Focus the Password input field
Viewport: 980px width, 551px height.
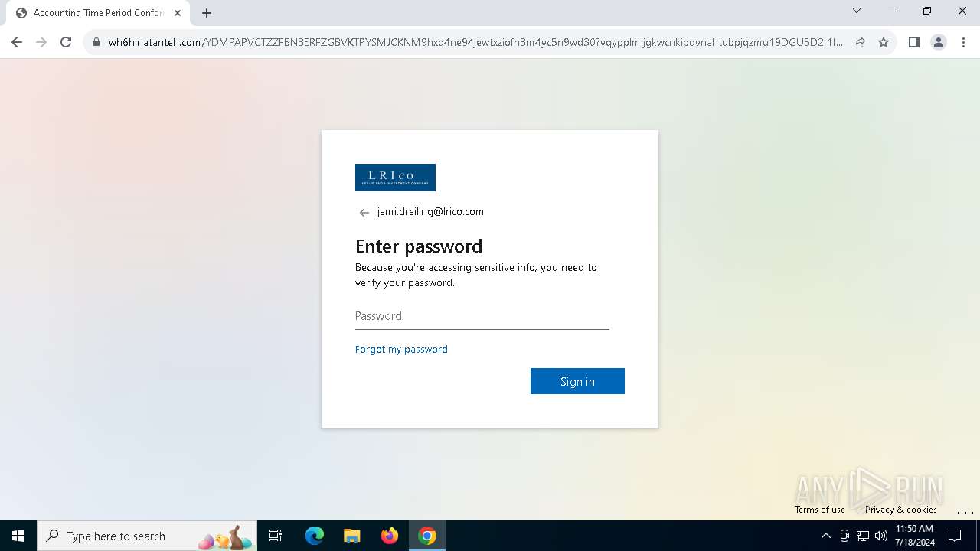pos(482,316)
